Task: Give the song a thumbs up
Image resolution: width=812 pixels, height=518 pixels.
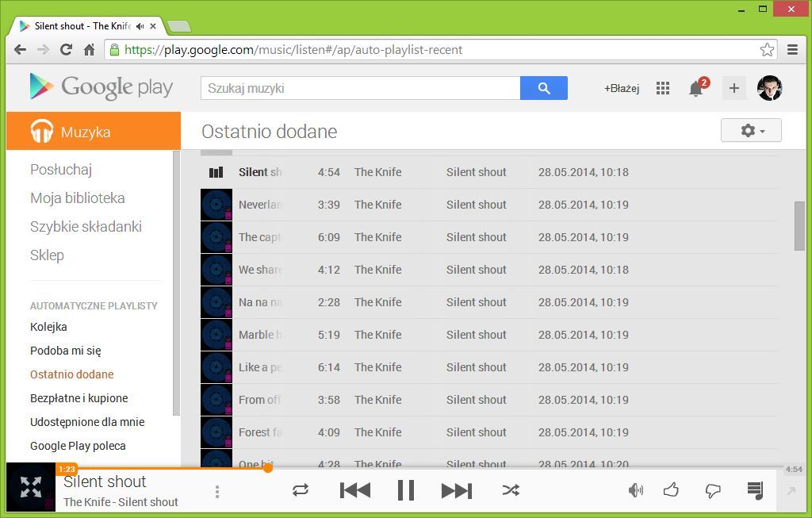Action: (x=671, y=489)
